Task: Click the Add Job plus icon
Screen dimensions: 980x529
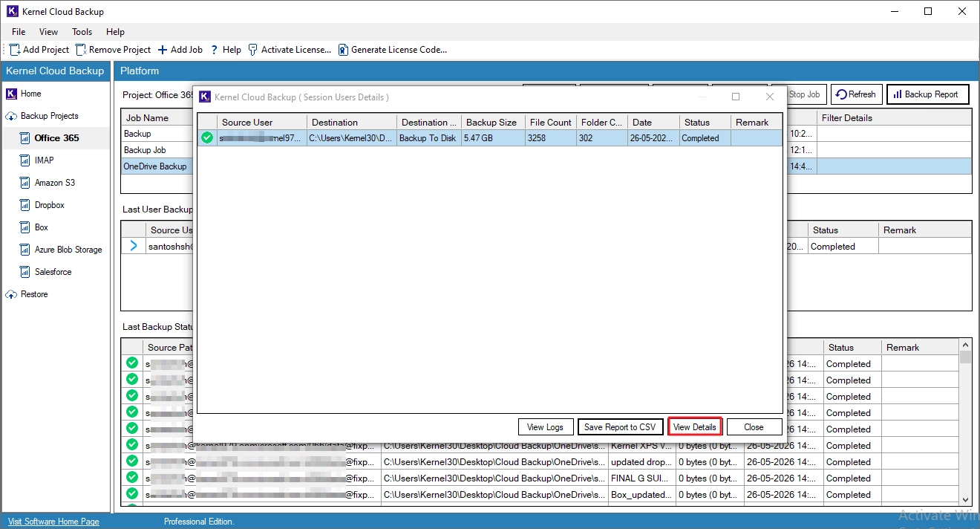Action: (163, 50)
